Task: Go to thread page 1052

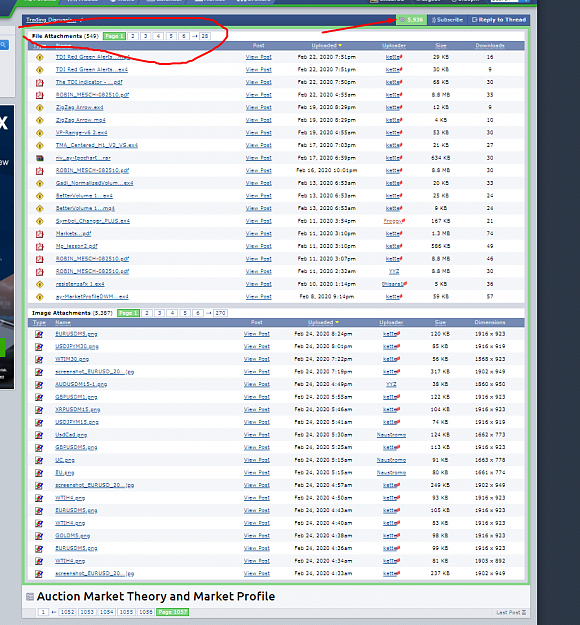Action: point(67,612)
